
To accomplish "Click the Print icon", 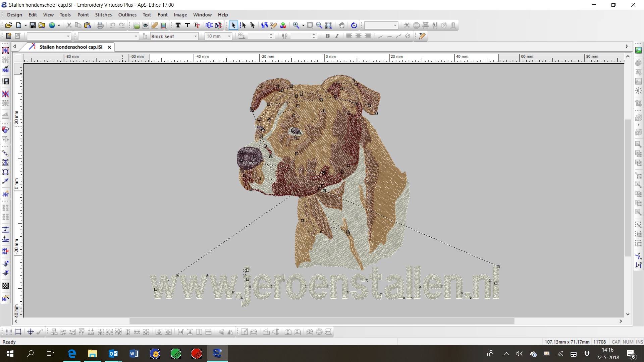I will click(100, 25).
